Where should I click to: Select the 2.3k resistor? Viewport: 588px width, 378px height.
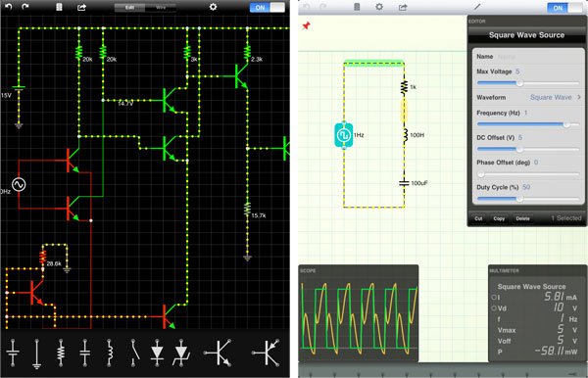247,53
